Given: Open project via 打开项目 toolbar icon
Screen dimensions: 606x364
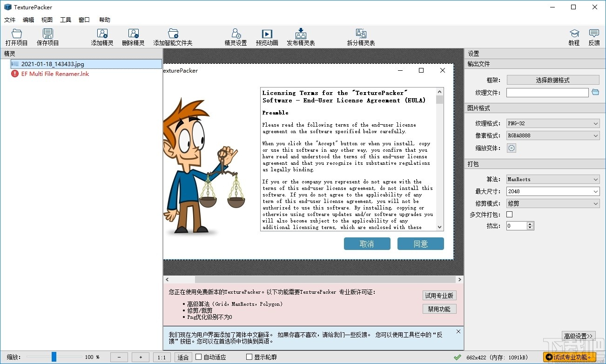Looking at the screenshot, I should point(17,37).
